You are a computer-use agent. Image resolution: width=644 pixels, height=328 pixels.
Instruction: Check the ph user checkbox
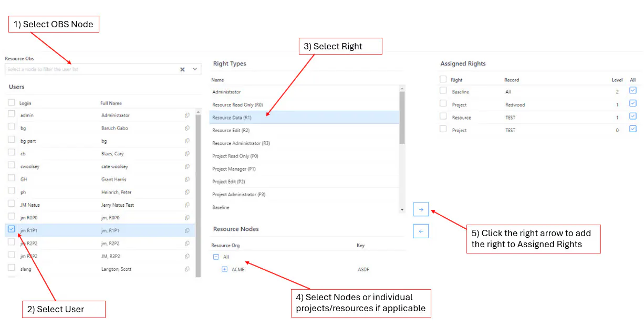click(12, 191)
